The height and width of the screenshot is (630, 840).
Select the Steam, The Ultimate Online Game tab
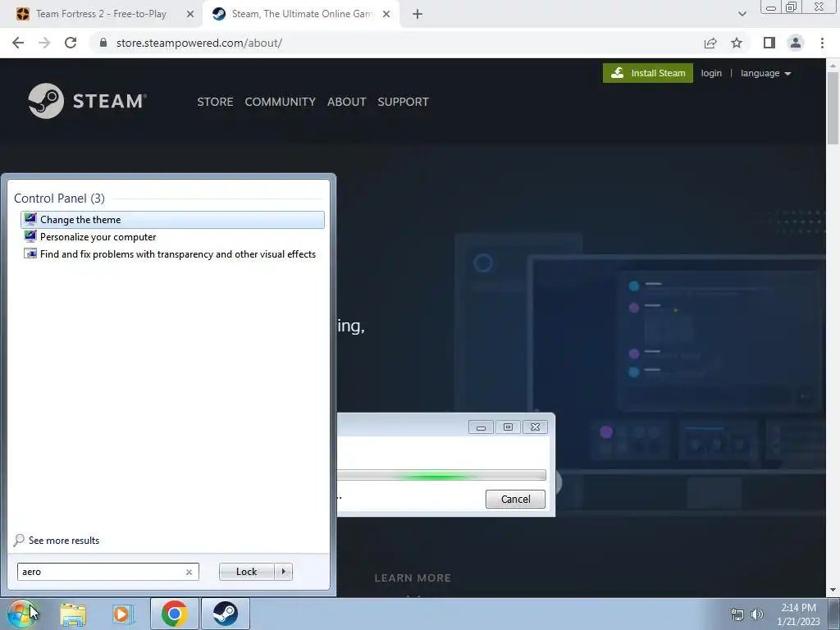point(300,14)
